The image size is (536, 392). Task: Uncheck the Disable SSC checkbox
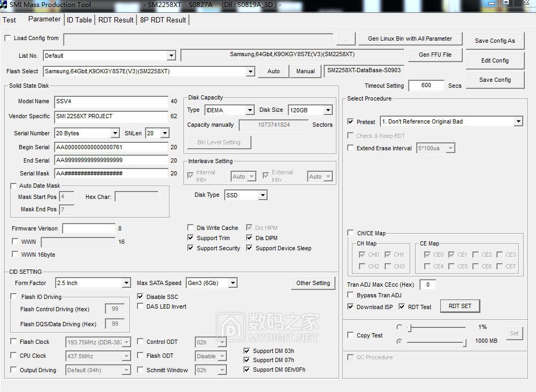tap(141, 297)
